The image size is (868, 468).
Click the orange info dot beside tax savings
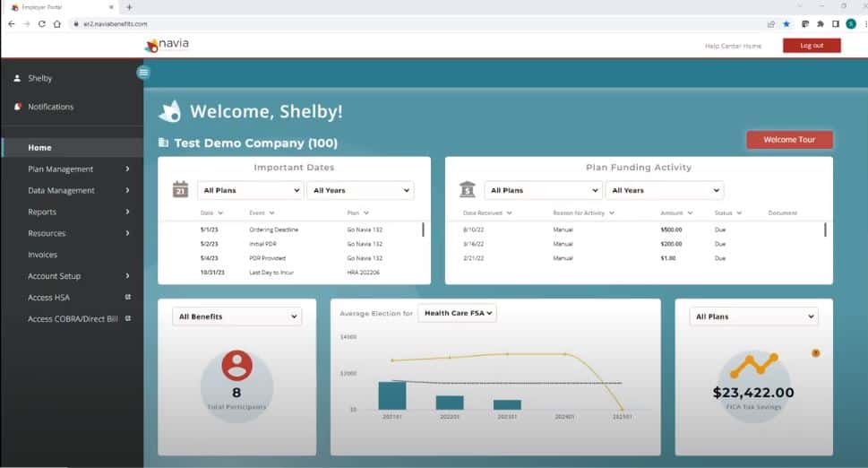click(x=815, y=353)
